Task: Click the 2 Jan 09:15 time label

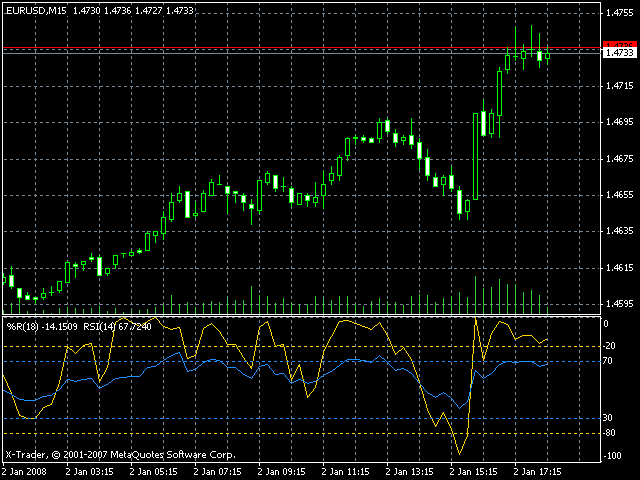Action: click(282, 472)
